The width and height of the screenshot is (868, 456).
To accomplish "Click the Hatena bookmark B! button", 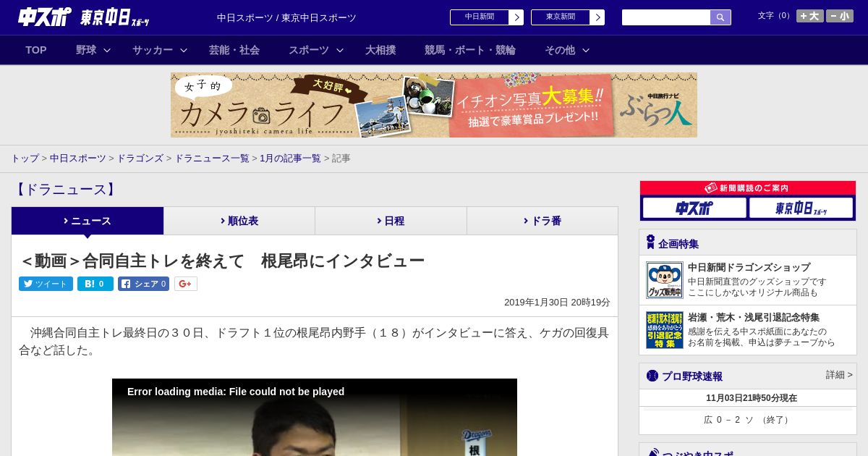I will (95, 284).
